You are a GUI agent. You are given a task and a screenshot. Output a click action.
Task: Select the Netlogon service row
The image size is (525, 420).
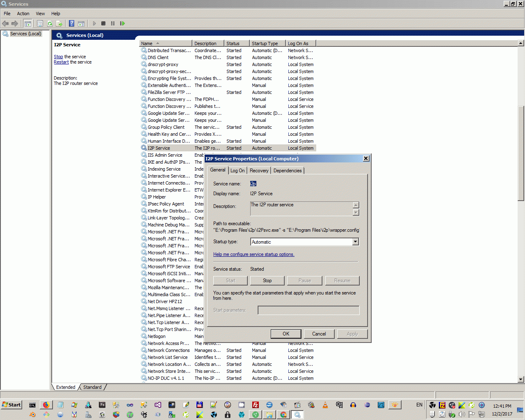[172, 336]
